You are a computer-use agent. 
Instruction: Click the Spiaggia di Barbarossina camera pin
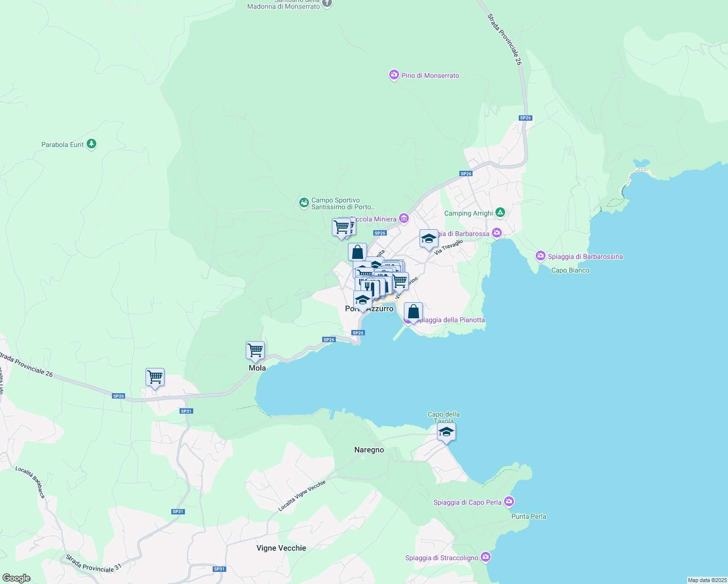[x=541, y=256]
